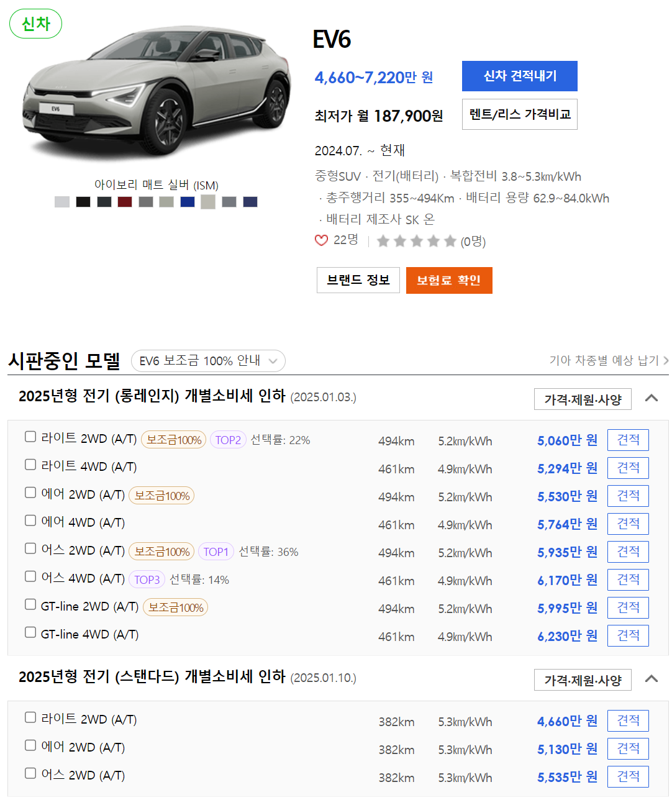Viewport: 672px width, 800px height.
Task: Check the 롱레인지 에어 2WD 5,530만 원 checkbox
Action: [x=30, y=493]
